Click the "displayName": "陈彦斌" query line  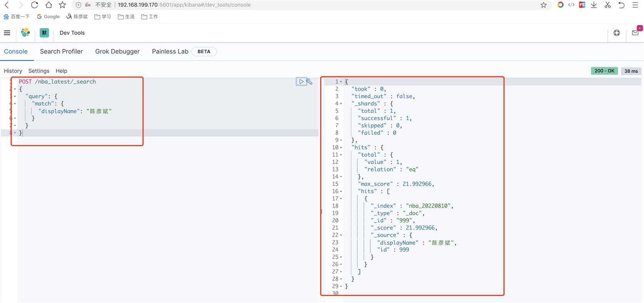coord(75,111)
